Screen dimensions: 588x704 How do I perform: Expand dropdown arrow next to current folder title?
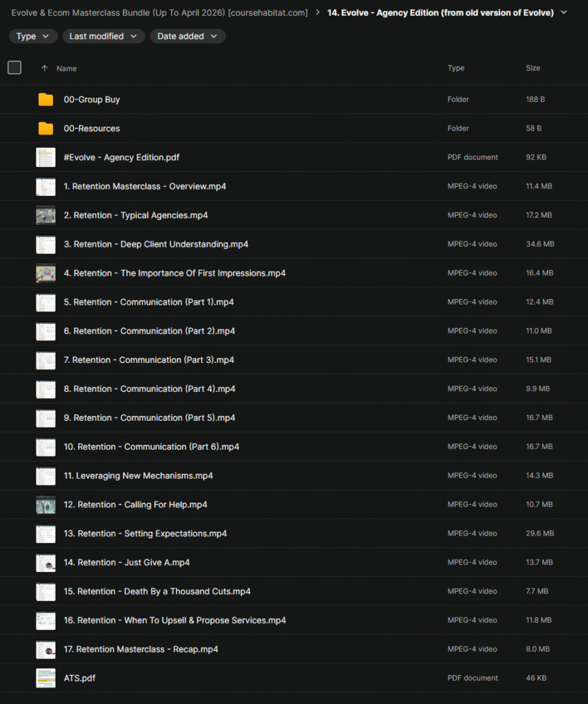click(564, 12)
